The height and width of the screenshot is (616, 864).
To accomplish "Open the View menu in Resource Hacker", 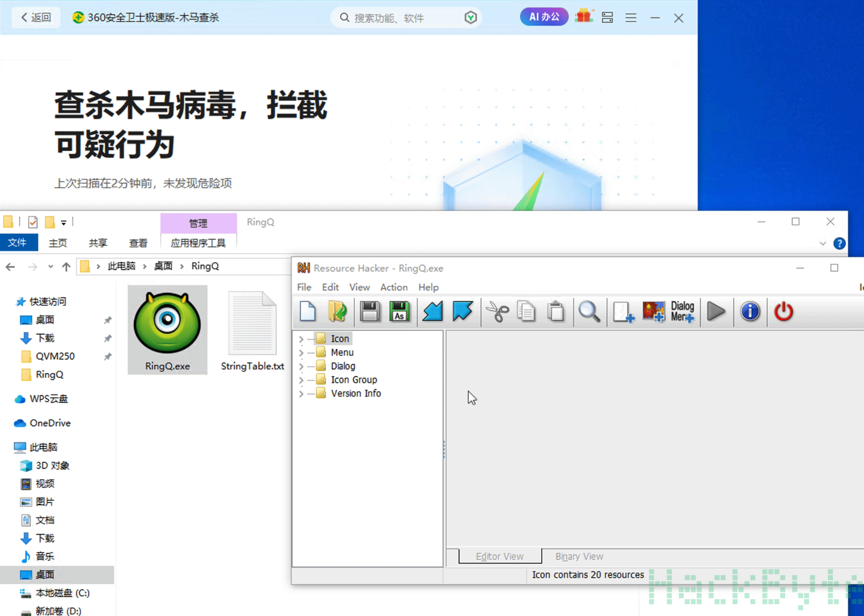I will [359, 287].
